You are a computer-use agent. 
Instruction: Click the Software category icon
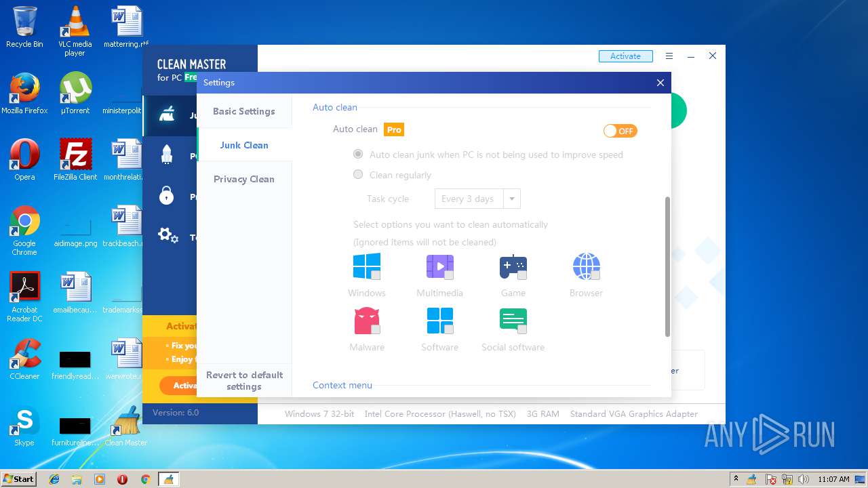439,321
